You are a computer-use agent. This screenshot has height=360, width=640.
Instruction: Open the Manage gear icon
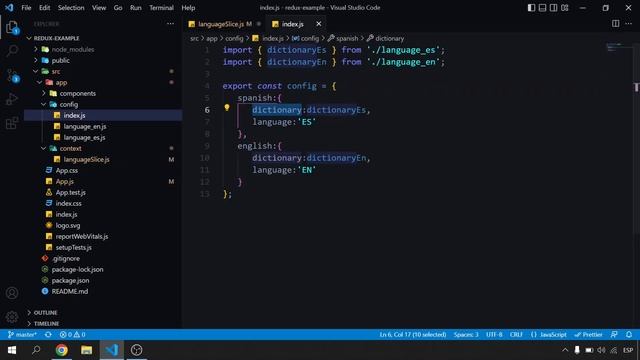tap(12, 317)
